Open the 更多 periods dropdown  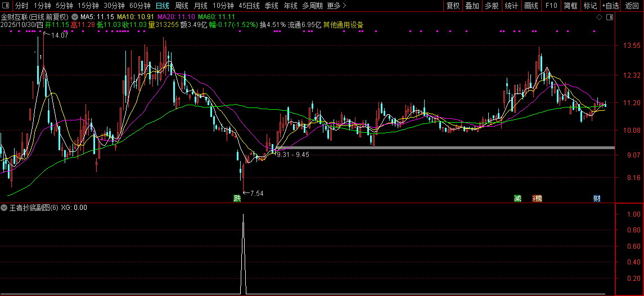click(x=337, y=6)
